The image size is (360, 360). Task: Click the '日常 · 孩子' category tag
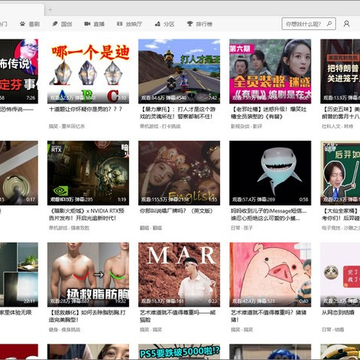pyautogui.click(x=242, y=228)
